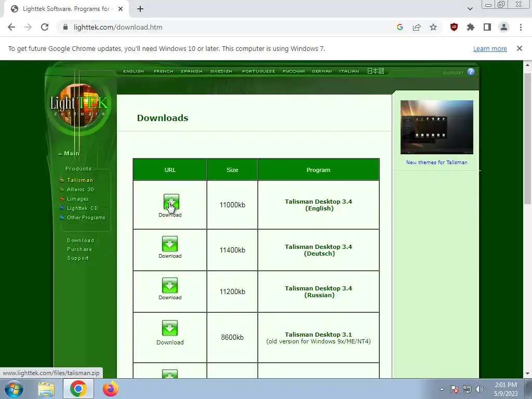This screenshot has width=532, height=399.
Task: Click the Google icon in the address bar
Action: [x=400, y=27]
